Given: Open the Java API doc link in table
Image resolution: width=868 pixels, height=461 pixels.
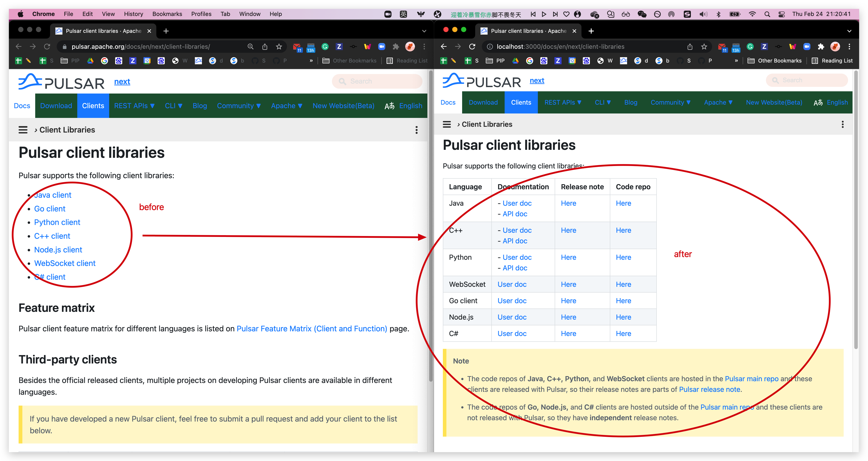Looking at the screenshot, I should (515, 214).
